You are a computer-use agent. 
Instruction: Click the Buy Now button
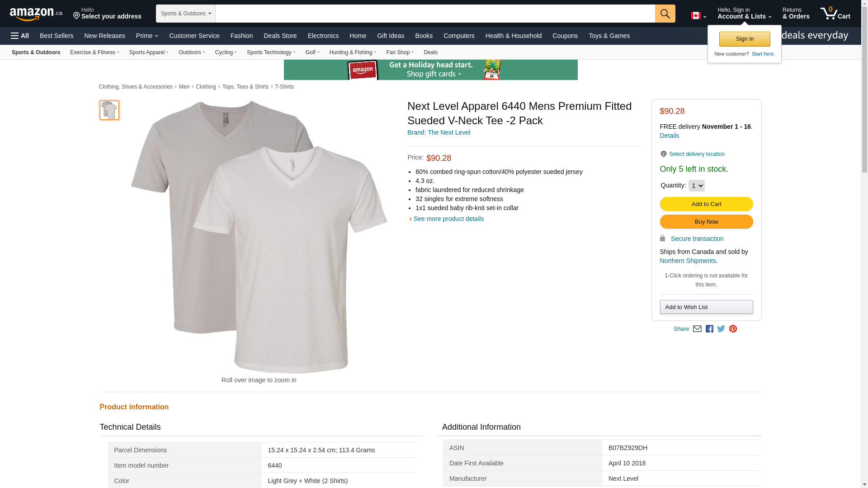(706, 222)
